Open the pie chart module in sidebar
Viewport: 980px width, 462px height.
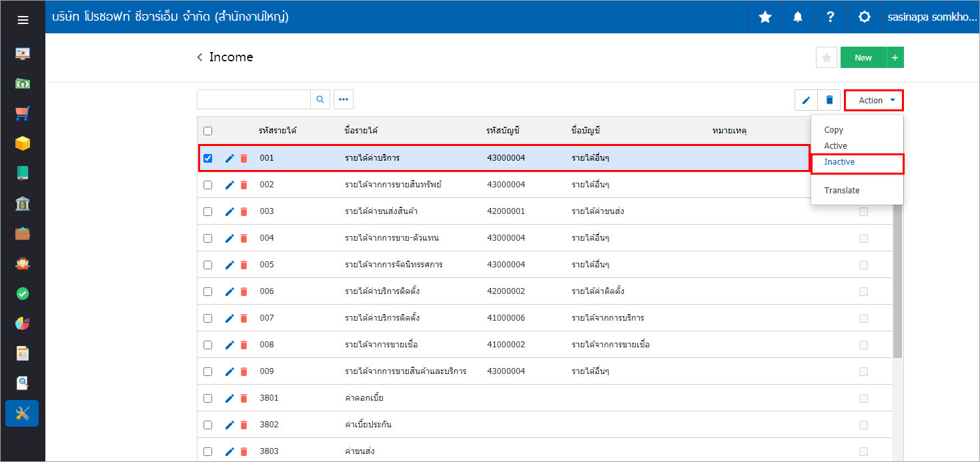point(23,323)
